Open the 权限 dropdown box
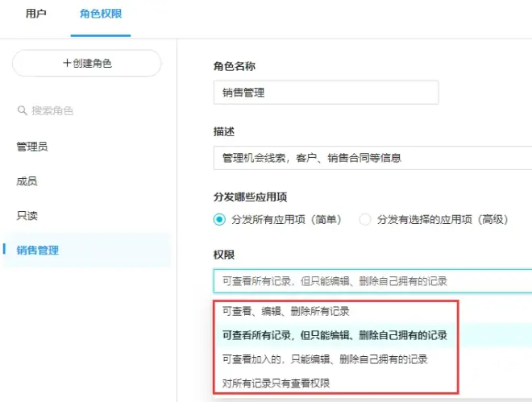The height and width of the screenshot is (402, 532). click(x=372, y=281)
